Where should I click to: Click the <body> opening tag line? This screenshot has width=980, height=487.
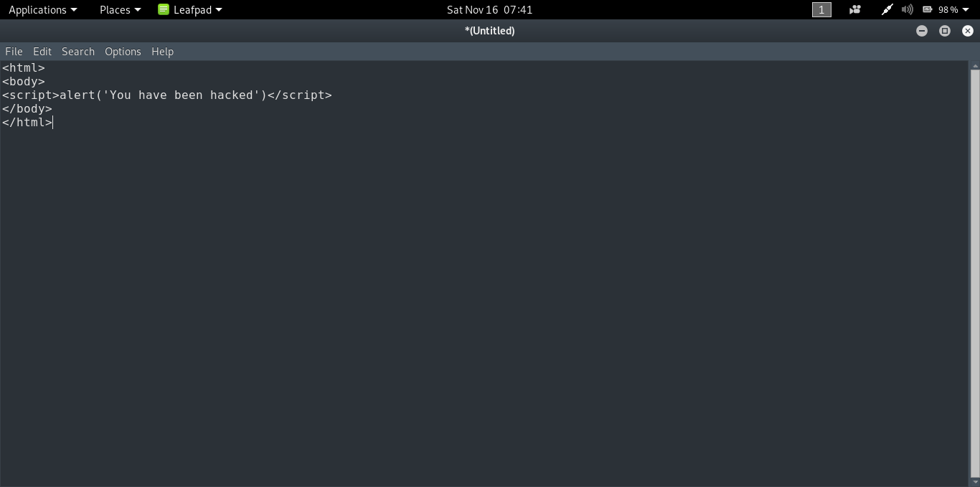click(x=24, y=82)
